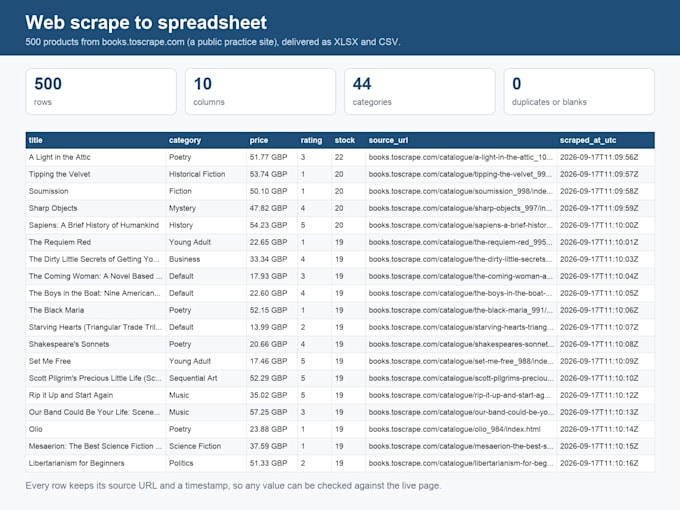Click the set-me-free source URL

(x=461, y=361)
